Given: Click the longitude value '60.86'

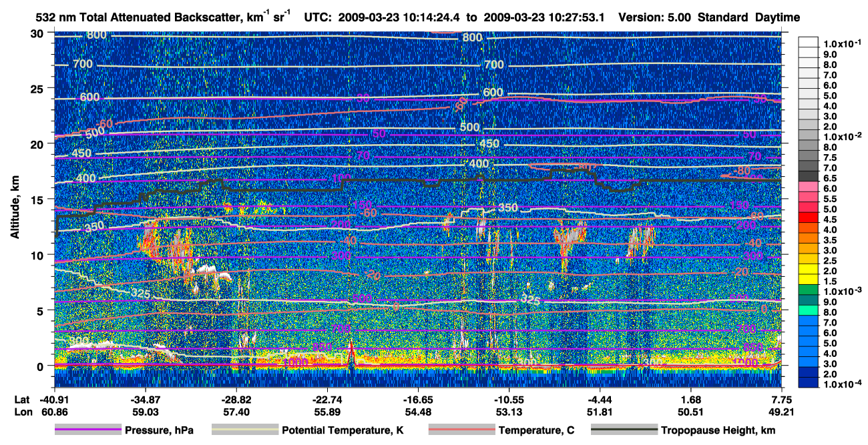Looking at the screenshot, I should point(53,412).
